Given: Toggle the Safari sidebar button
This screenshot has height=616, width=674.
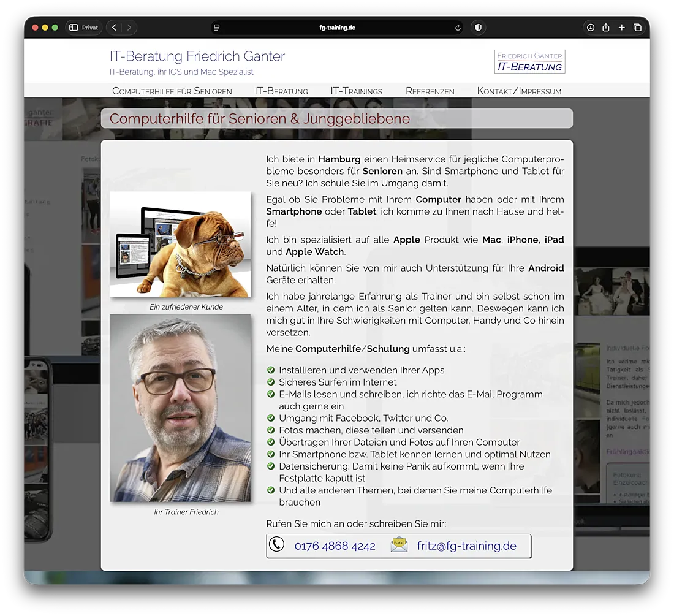Looking at the screenshot, I should pyautogui.click(x=74, y=28).
